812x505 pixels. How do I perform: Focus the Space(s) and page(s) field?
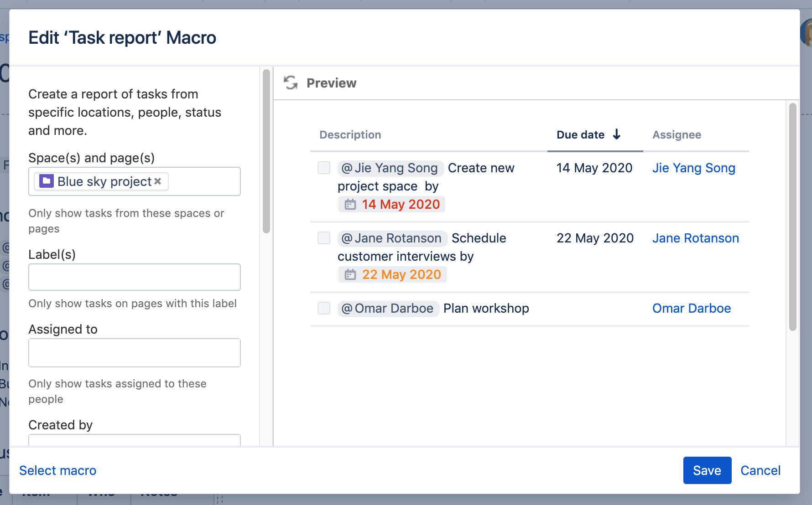pyautogui.click(x=135, y=181)
